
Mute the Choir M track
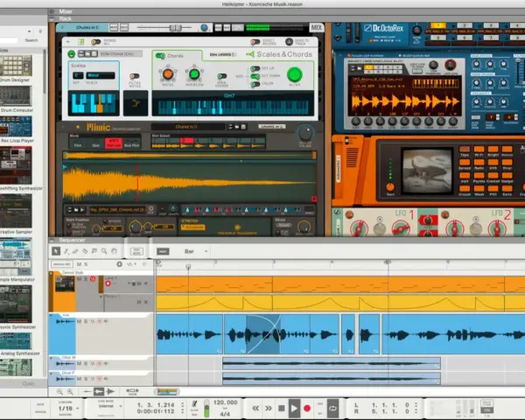(80, 363)
